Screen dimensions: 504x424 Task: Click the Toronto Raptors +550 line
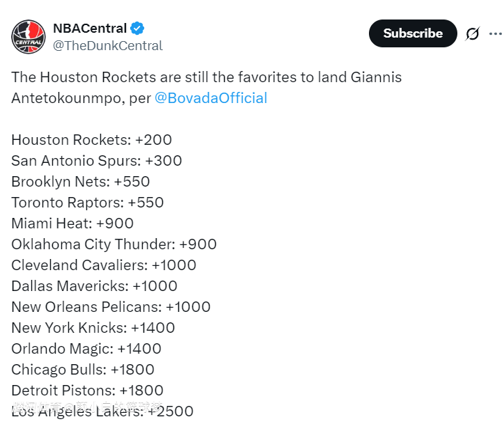tap(88, 203)
